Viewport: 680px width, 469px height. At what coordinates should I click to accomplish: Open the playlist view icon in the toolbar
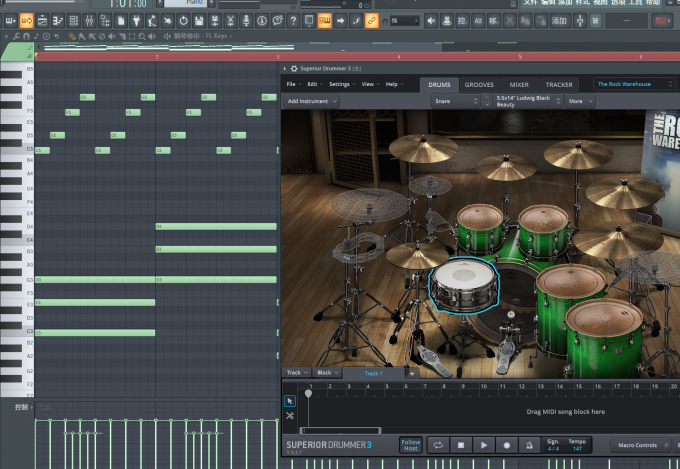pyautogui.click(x=42, y=20)
